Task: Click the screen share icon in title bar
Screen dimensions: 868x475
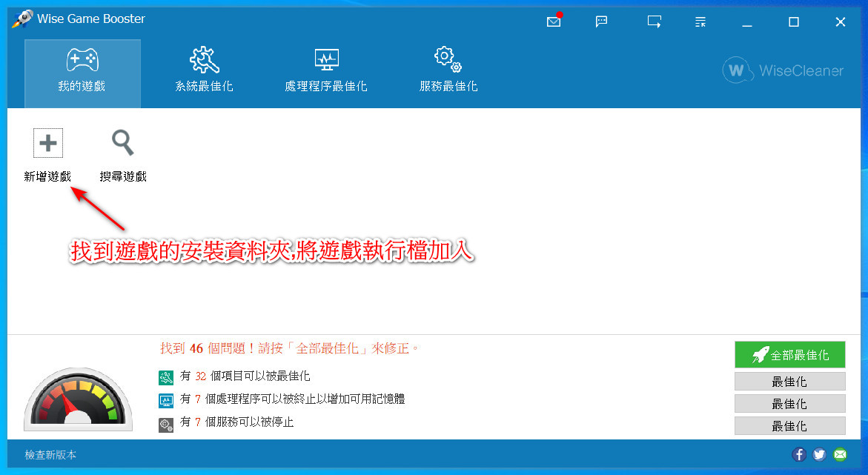Action: (655, 21)
